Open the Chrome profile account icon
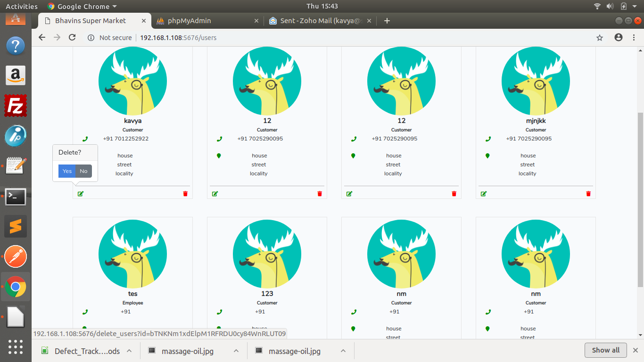Viewport: 644px width, 362px height. click(619, 38)
